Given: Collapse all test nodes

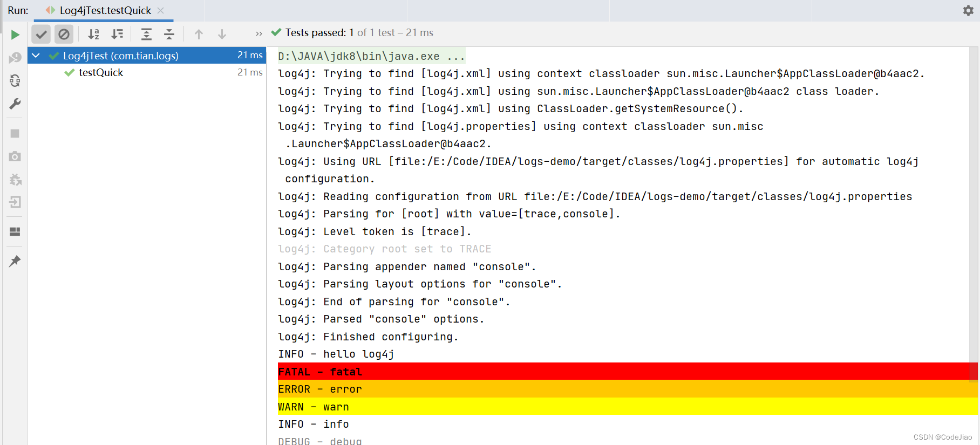Looking at the screenshot, I should pos(169,35).
